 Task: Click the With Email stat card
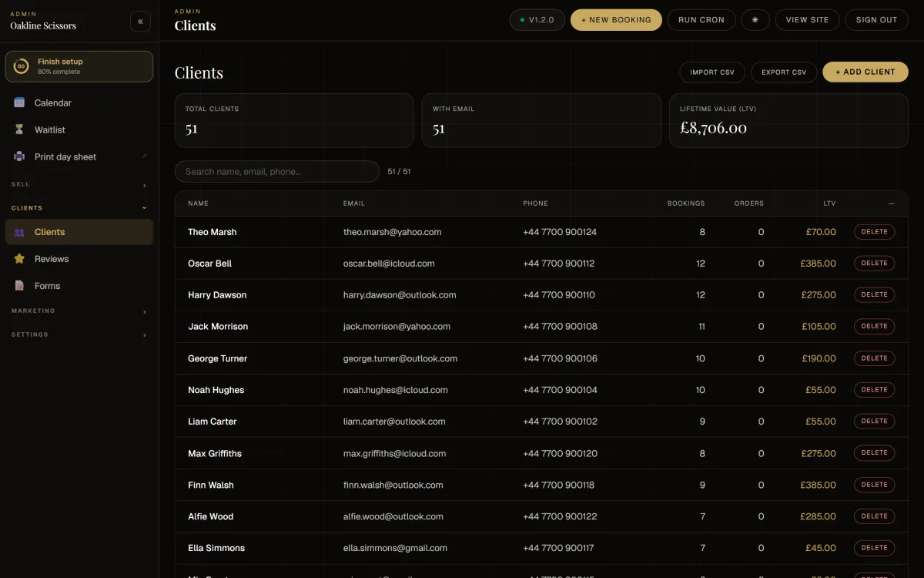coord(541,120)
